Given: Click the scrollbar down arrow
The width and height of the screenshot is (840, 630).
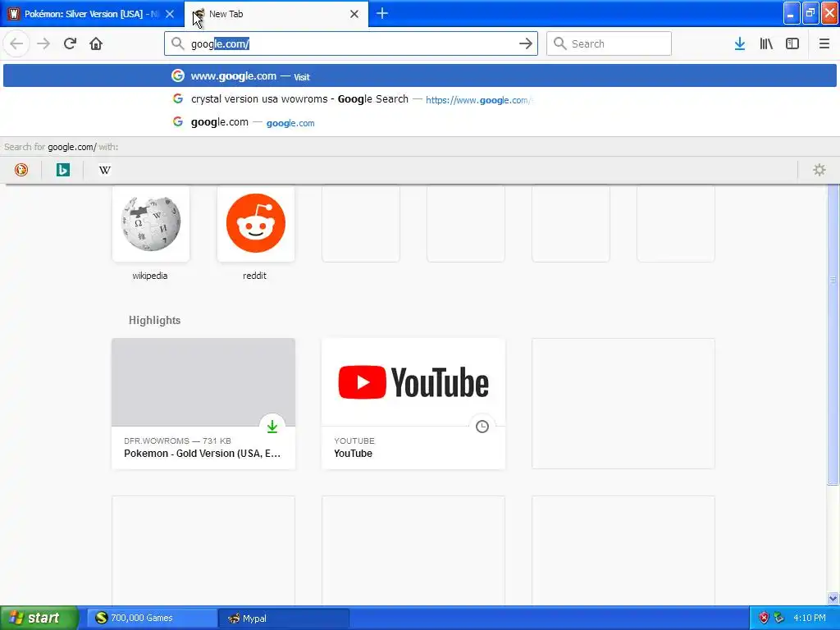Looking at the screenshot, I should (833, 598).
